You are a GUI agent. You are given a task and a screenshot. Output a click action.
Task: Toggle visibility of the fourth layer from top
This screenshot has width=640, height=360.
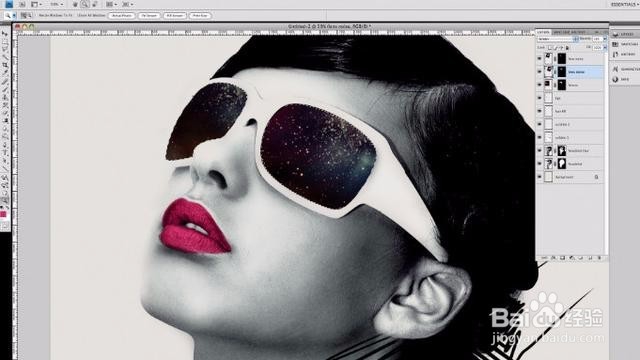(540, 98)
